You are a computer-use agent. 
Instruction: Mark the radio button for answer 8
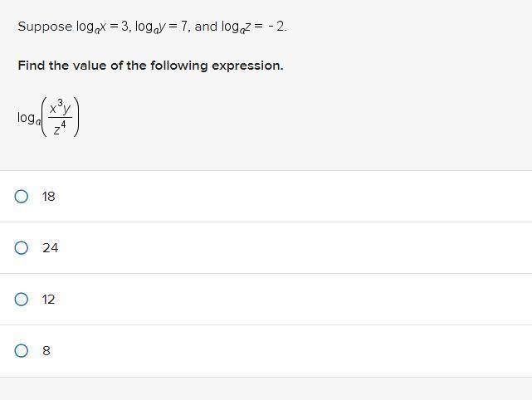click(22, 351)
